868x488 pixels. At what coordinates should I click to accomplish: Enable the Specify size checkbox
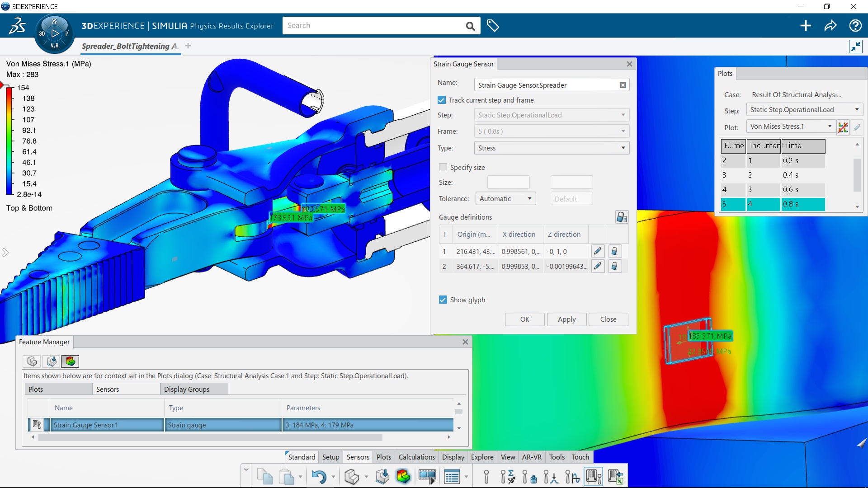[442, 167]
